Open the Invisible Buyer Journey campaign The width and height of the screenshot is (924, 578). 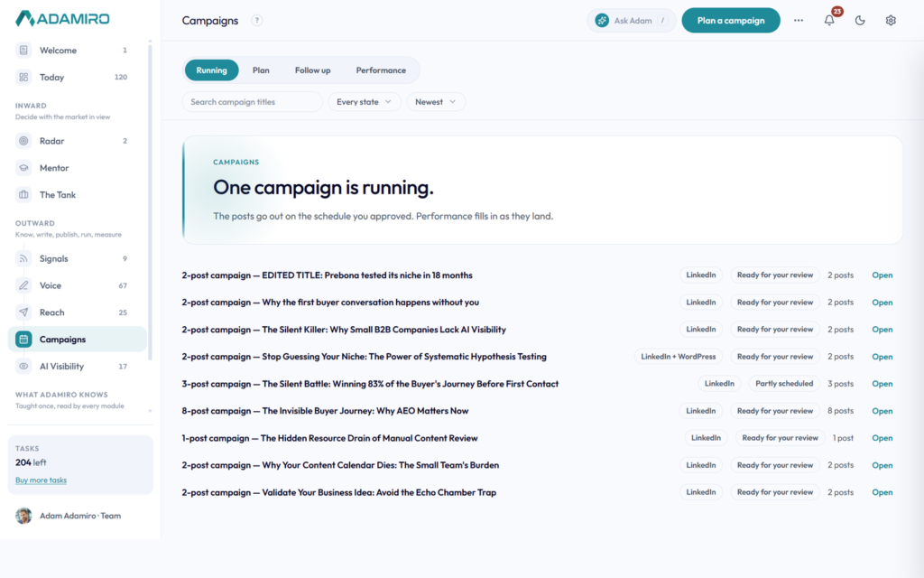click(x=882, y=411)
